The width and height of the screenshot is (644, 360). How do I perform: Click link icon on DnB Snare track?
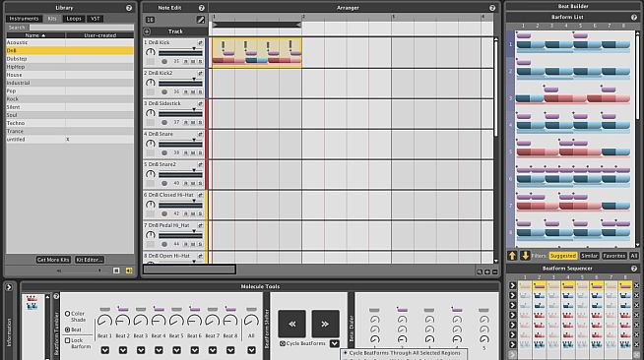(201, 134)
